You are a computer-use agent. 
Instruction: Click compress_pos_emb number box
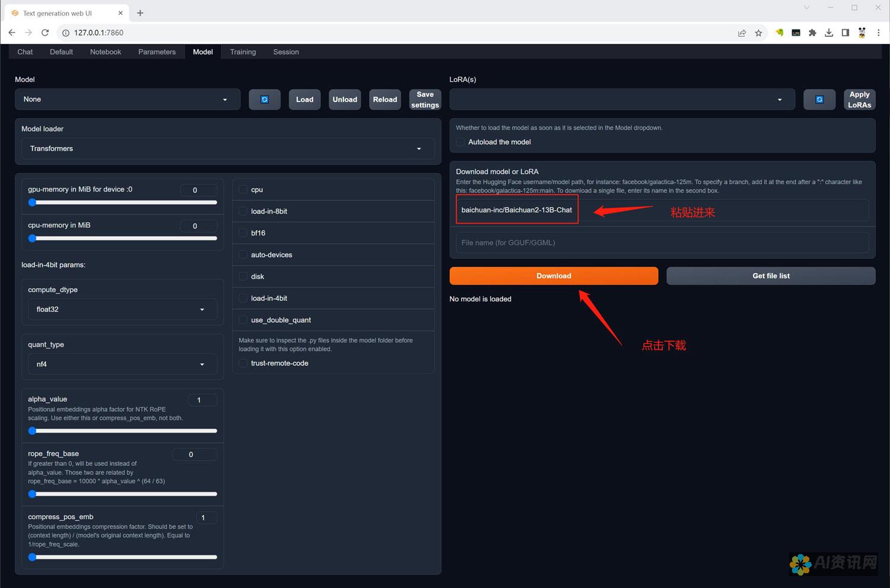tap(206, 518)
